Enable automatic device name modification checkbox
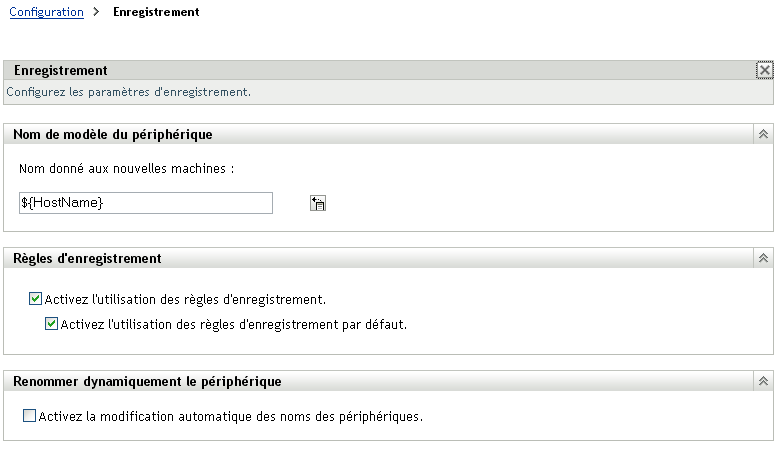Screen dimensions: 777x453 click(29, 416)
